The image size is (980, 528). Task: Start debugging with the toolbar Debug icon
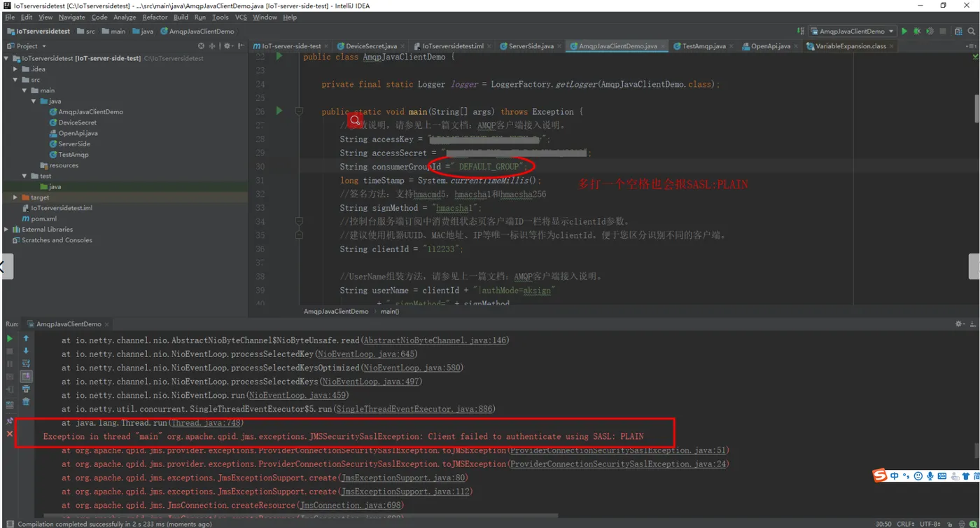coord(917,32)
